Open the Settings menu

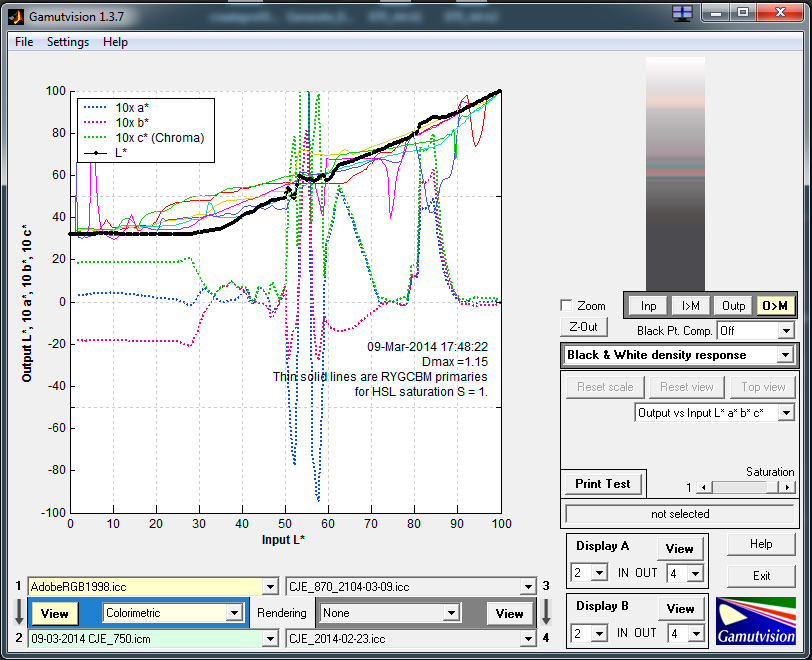point(68,42)
